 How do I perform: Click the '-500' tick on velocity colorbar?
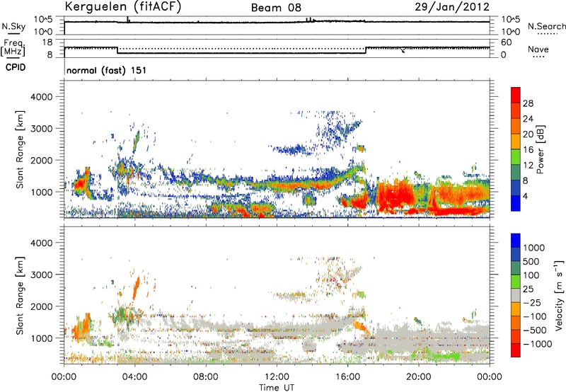(535, 330)
